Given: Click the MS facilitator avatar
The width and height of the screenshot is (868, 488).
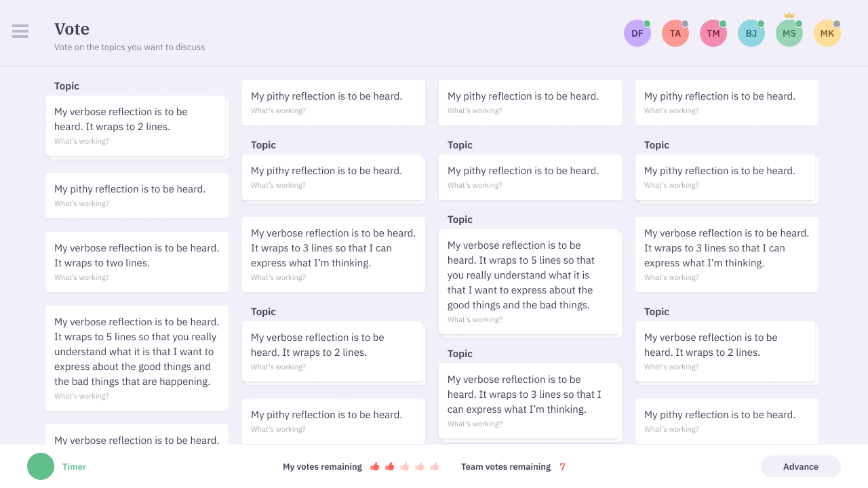Looking at the screenshot, I should (789, 33).
